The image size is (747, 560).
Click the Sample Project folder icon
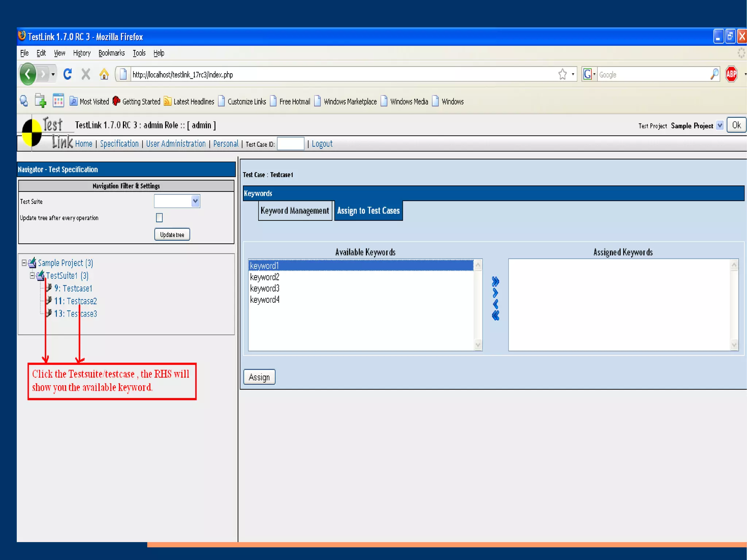point(32,262)
